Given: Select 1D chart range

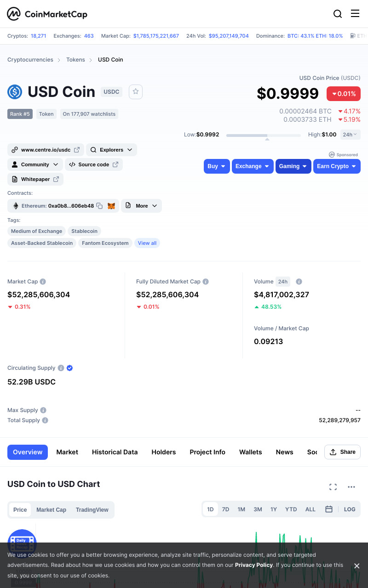Looking at the screenshot, I should 210,509.
